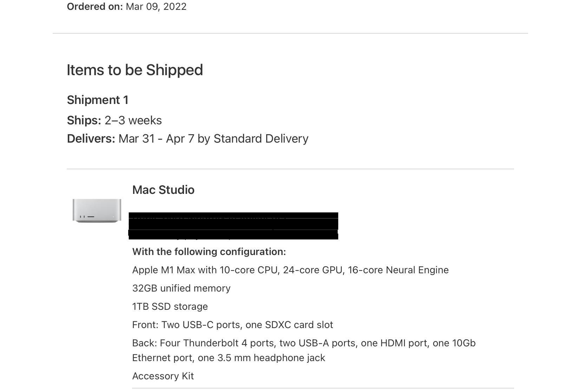Viewport: 571px width, 392px height.
Task: Click the 'Ethernet port, one 3.5 mm headphone jack' line
Action: click(229, 358)
